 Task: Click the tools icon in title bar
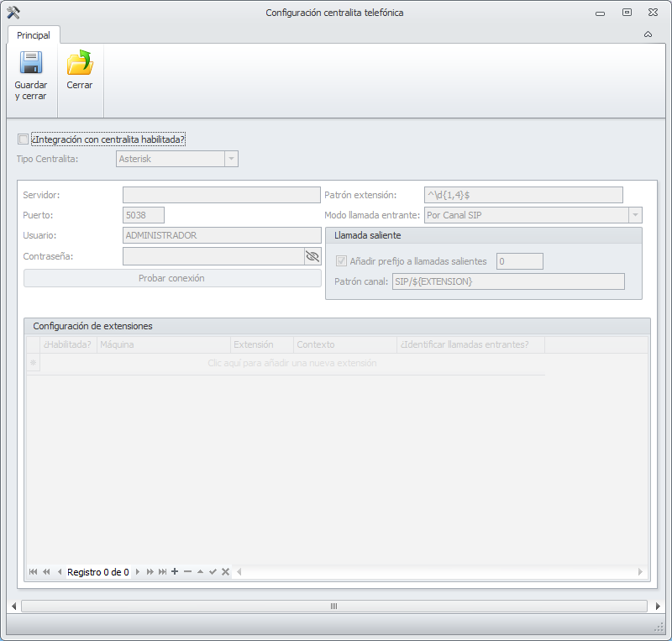click(13, 13)
